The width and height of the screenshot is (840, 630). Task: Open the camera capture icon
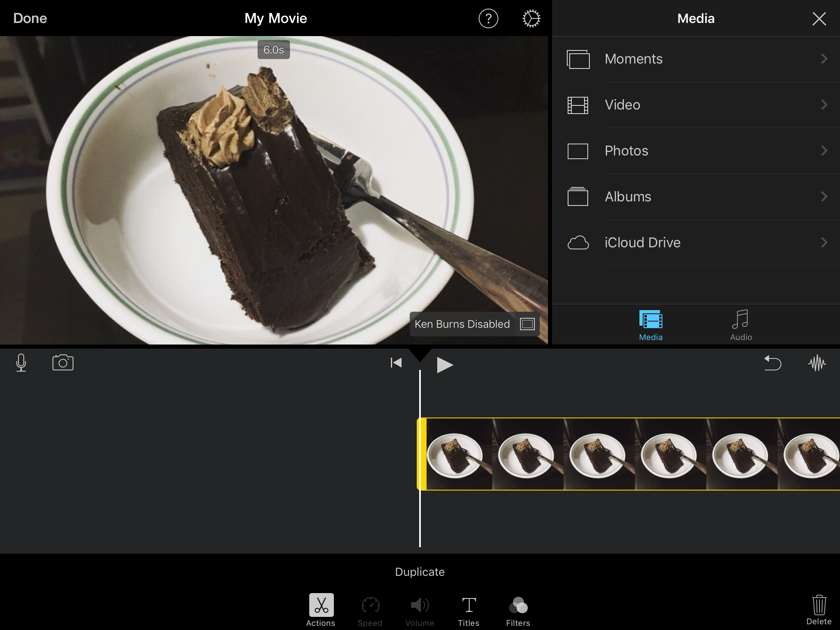[x=63, y=363]
